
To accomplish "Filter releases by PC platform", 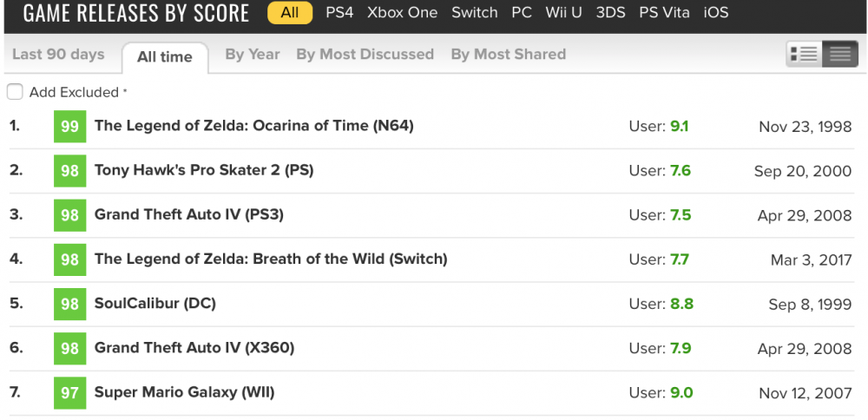I will point(522,13).
